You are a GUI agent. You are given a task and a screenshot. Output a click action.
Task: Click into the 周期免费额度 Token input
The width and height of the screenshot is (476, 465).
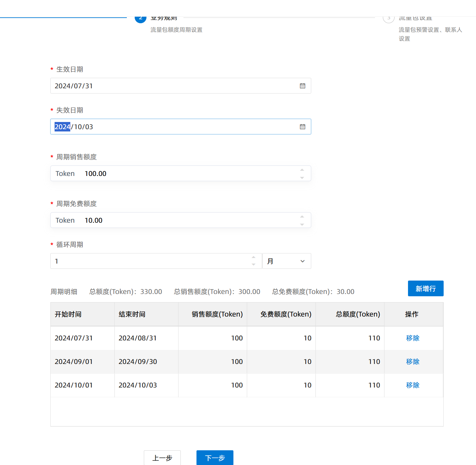pyautogui.click(x=190, y=220)
